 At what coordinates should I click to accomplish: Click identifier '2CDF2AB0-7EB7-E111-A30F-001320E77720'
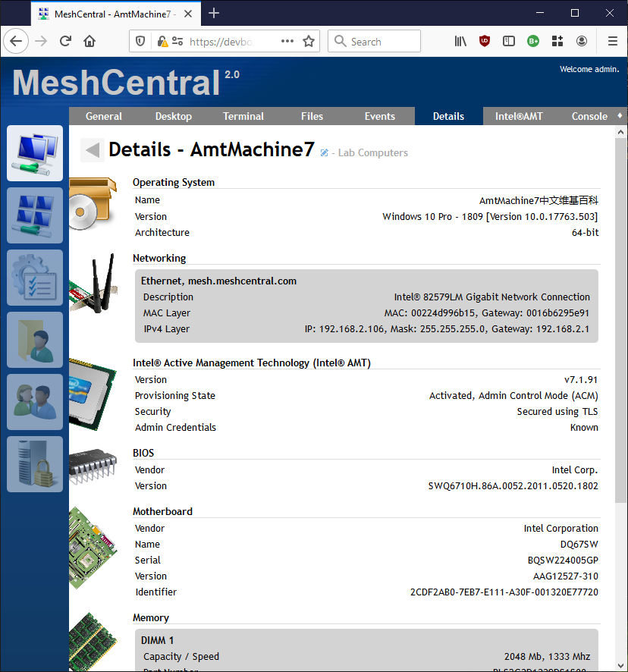click(504, 592)
